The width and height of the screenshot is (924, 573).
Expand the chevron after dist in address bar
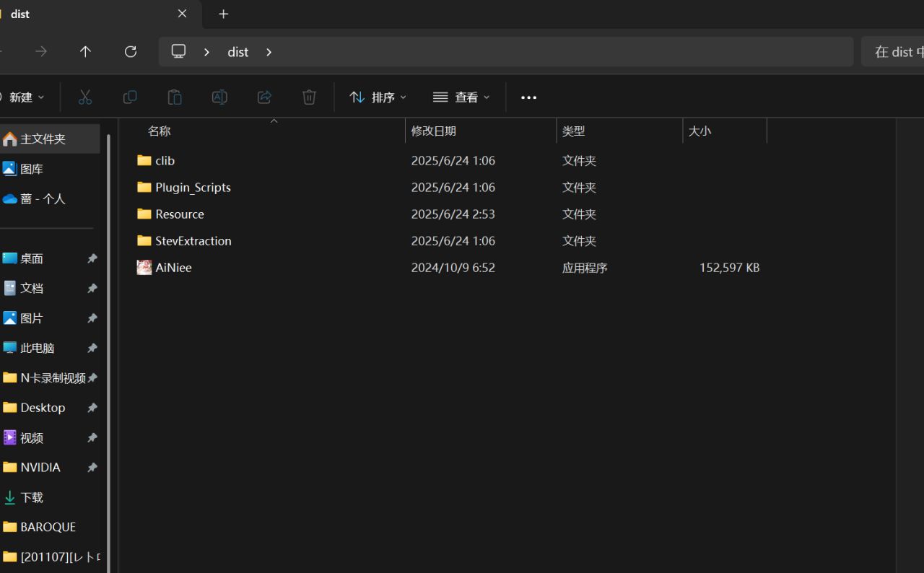click(x=269, y=52)
